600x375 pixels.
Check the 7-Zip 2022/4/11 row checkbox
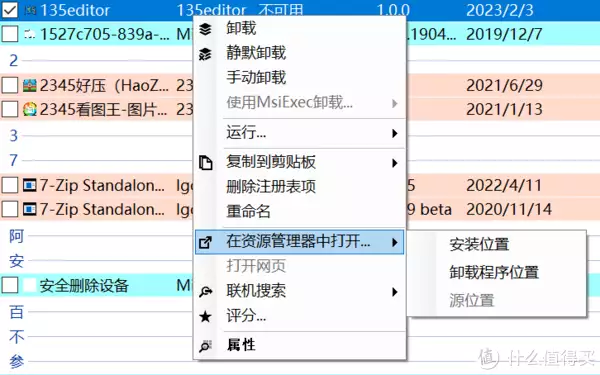click(x=10, y=185)
